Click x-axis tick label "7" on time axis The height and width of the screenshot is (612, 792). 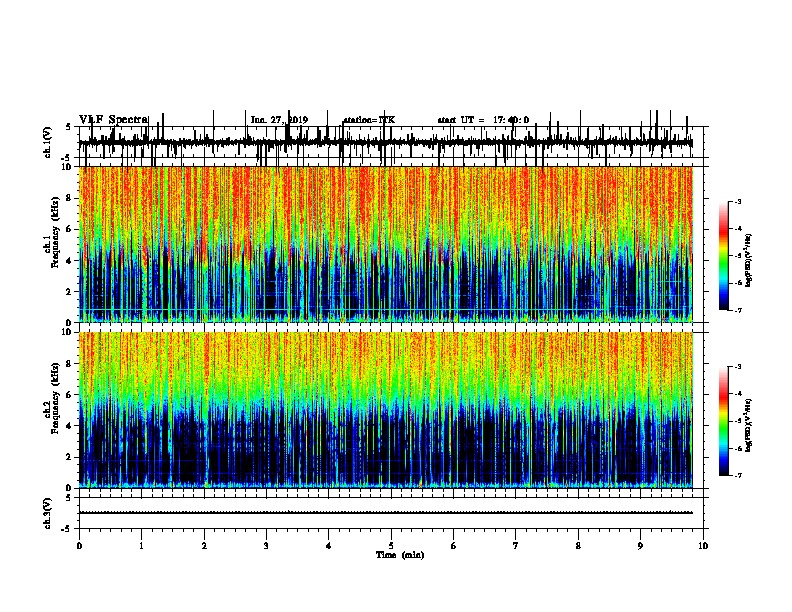coord(516,546)
